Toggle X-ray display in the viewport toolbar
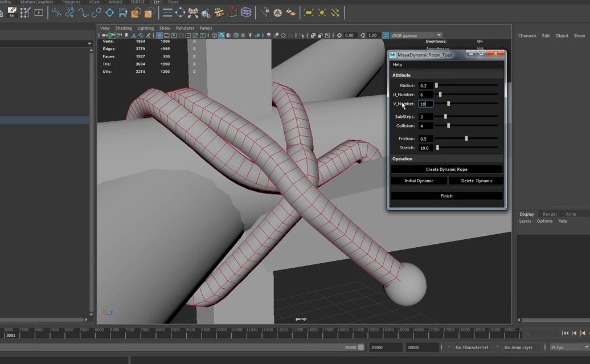 click(x=243, y=35)
